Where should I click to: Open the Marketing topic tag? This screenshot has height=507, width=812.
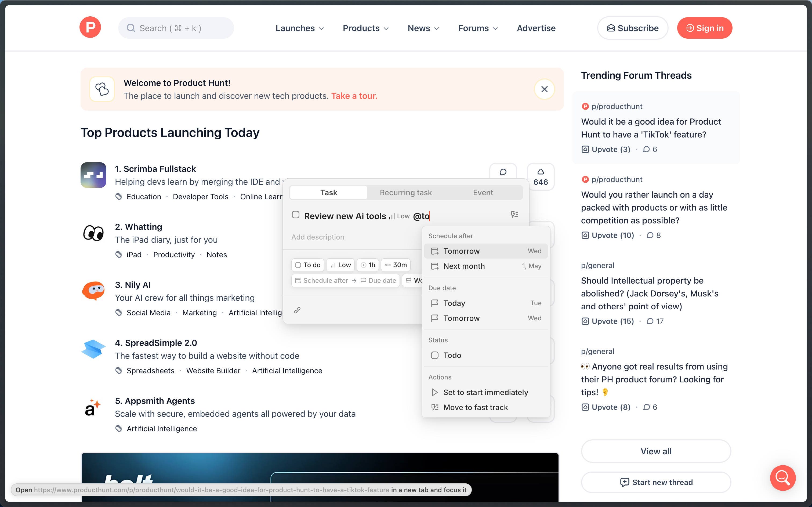(x=200, y=313)
